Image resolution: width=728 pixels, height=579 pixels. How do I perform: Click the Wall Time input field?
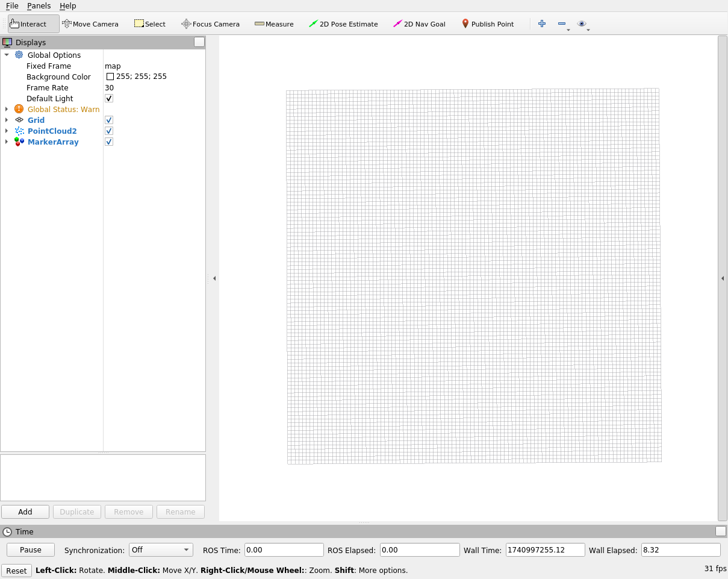(546, 549)
